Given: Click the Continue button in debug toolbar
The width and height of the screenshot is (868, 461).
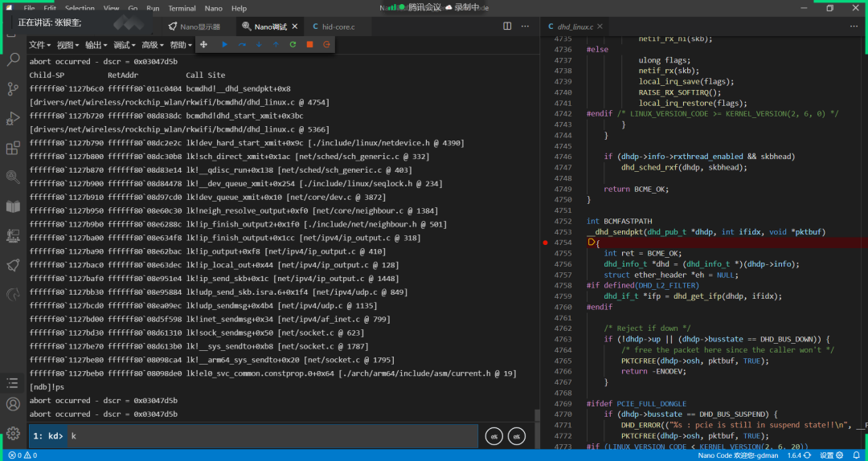Looking at the screenshot, I should pos(224,44).
